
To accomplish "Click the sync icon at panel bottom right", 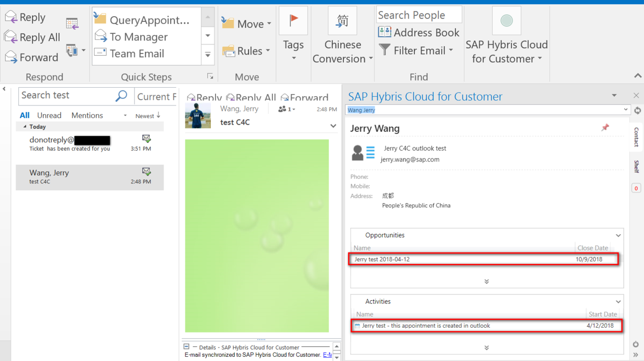I will [636, 344].
